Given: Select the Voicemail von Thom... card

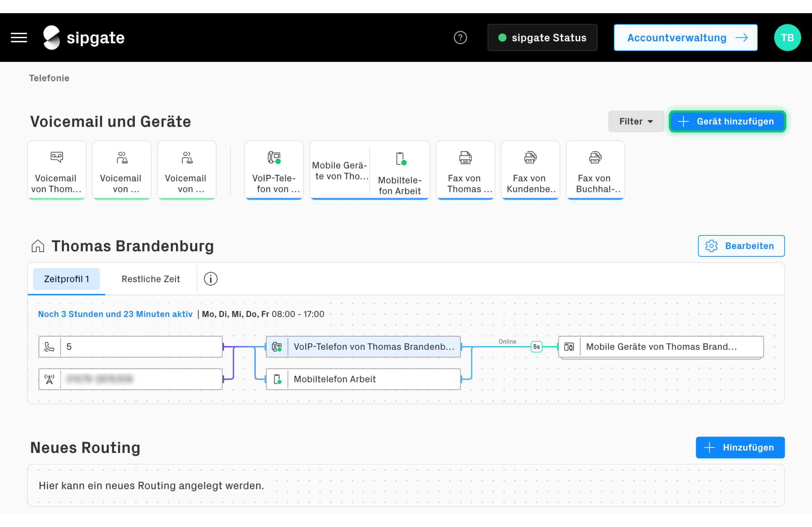Looking at the screenshot, I should (x=57, y=170).
